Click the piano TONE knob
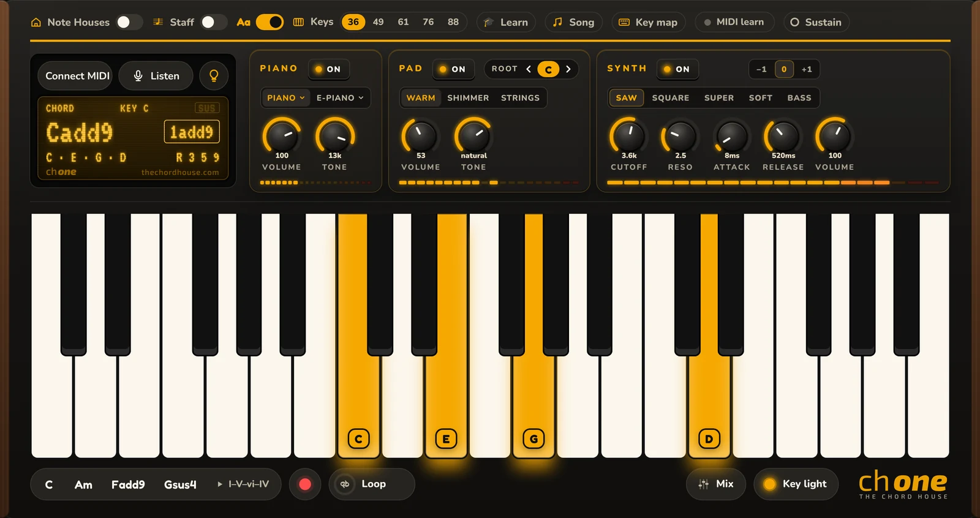Viewport: 980px width, 518px height. point(334,136)
